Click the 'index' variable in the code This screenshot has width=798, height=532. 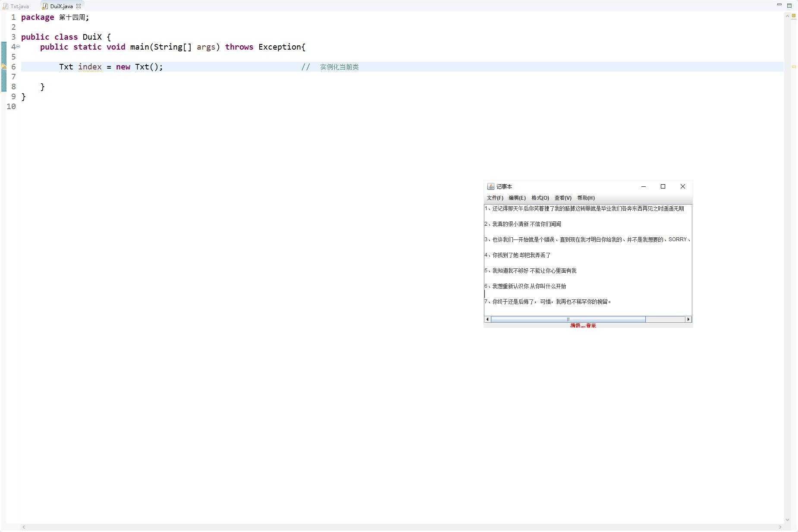(90, 67)
